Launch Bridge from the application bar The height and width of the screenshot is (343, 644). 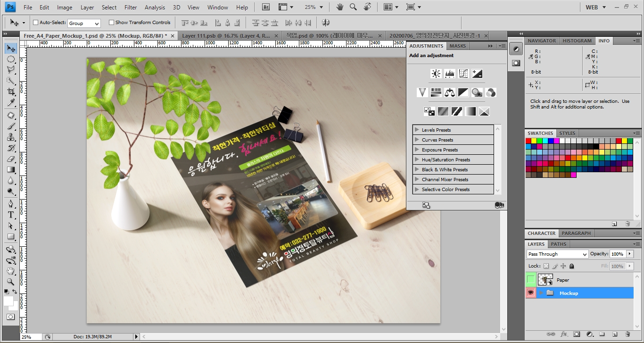point(266,7)
